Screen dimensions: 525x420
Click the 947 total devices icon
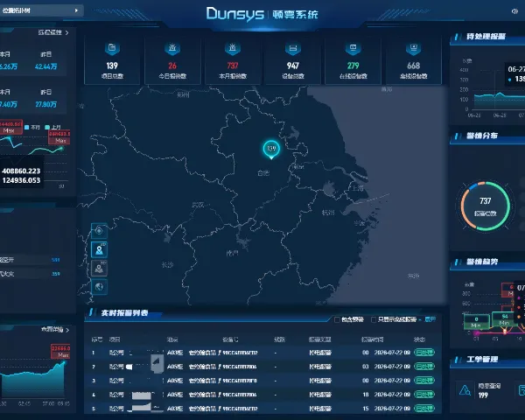click(x=293, y=48)
